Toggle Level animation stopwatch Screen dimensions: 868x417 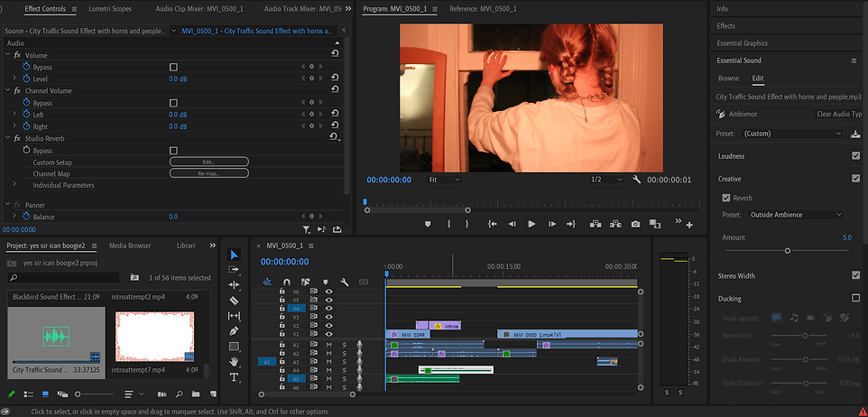(x=26, y=79)
